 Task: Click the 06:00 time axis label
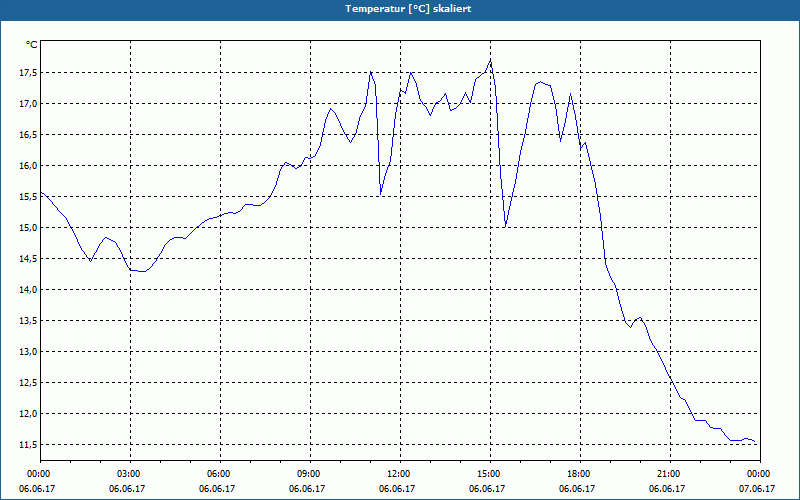coord(220,474)
